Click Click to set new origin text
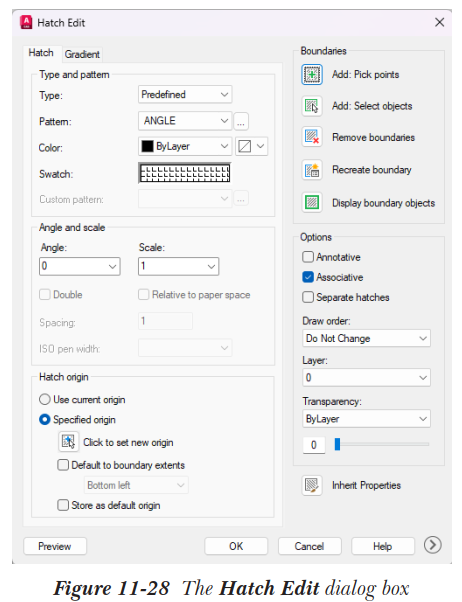Image resolution: width=462 pixels, height=602 pixels. [128, 442]
